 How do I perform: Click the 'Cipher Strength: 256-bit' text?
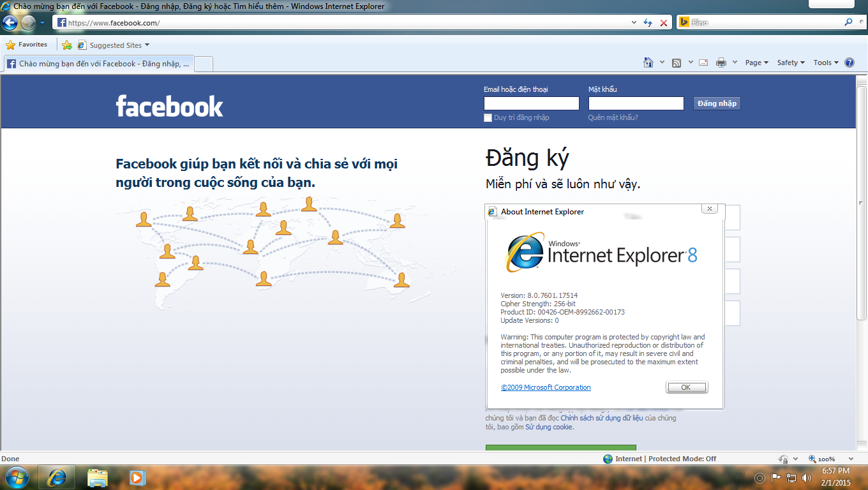(x=538, y=304)
